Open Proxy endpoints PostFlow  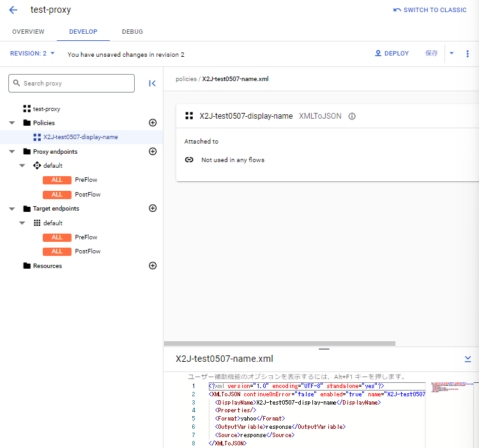coord(87,195)
